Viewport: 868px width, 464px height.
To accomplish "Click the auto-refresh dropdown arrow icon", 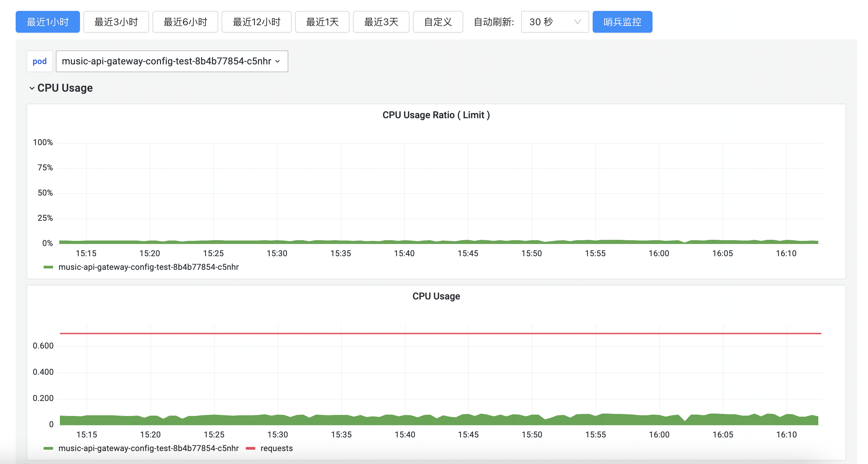I will click(577, 22).
